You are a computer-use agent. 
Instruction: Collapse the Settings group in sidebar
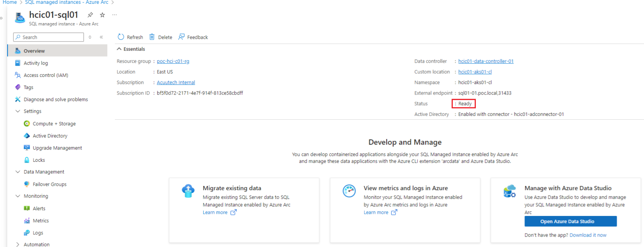[x=18, y=111]
